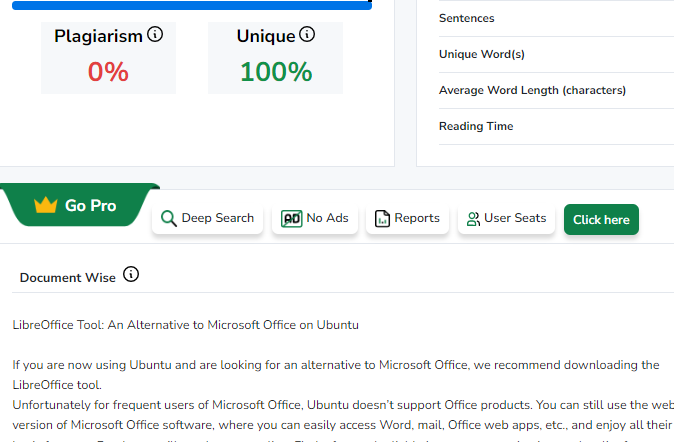Click the info icon beside Unique
Viewport: 674px width, 442px height.
[x=307, y=34]
